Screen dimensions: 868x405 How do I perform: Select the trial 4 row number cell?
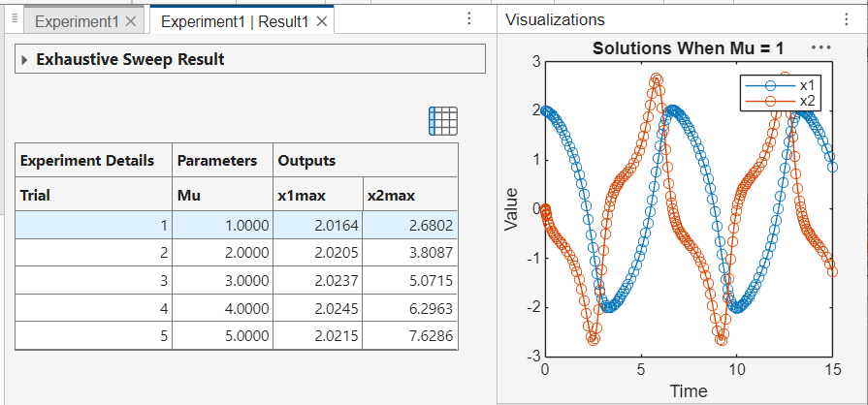[93, 308]
